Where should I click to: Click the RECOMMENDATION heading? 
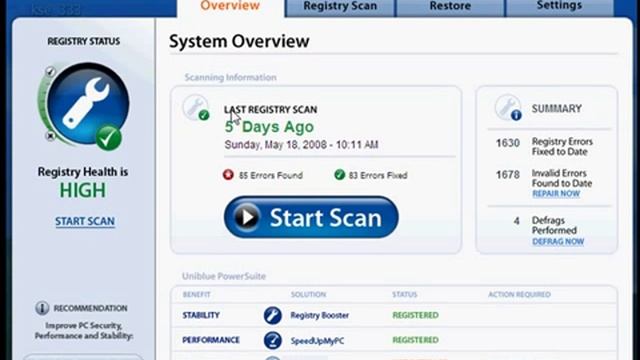(90, 308)
